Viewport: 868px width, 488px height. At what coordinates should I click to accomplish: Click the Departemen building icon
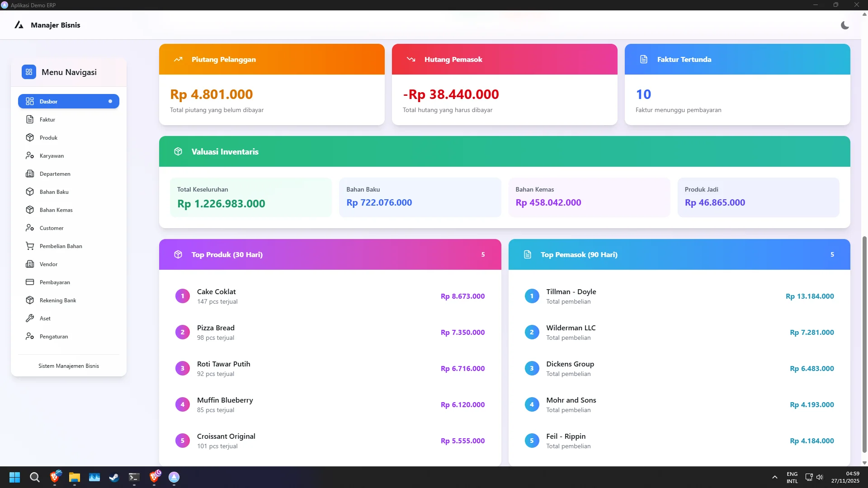coord(30,174)
